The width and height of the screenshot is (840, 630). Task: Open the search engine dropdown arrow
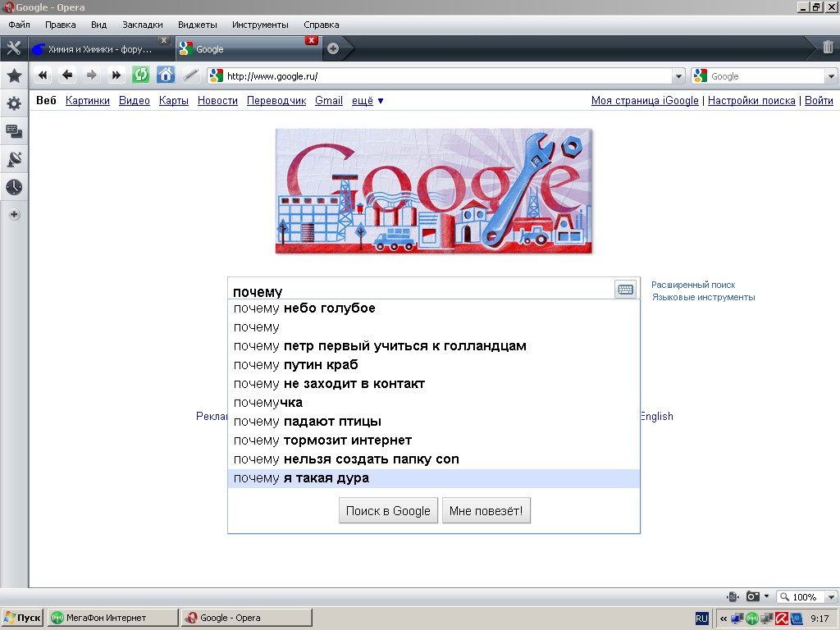(831, 76)
